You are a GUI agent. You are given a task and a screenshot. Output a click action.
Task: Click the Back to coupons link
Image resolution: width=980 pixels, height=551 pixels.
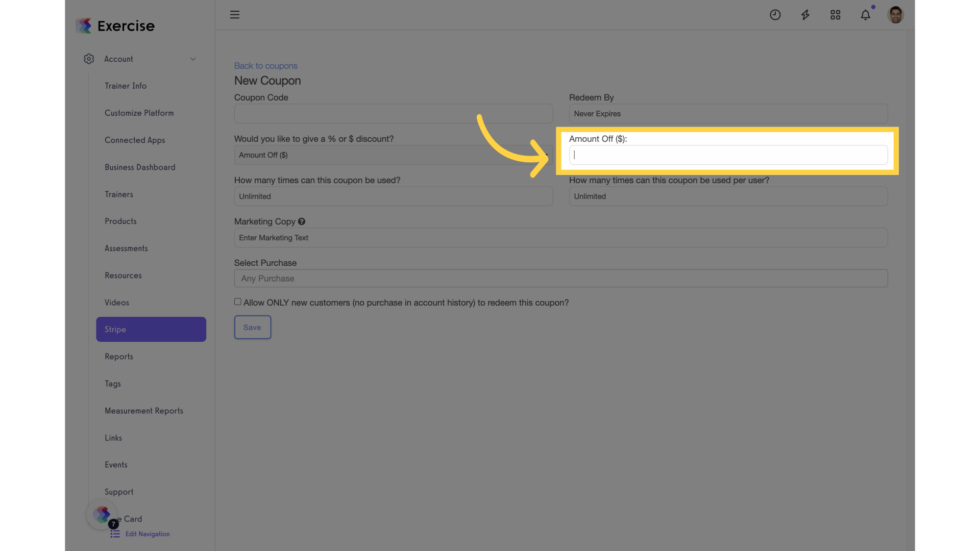point(266,66)
